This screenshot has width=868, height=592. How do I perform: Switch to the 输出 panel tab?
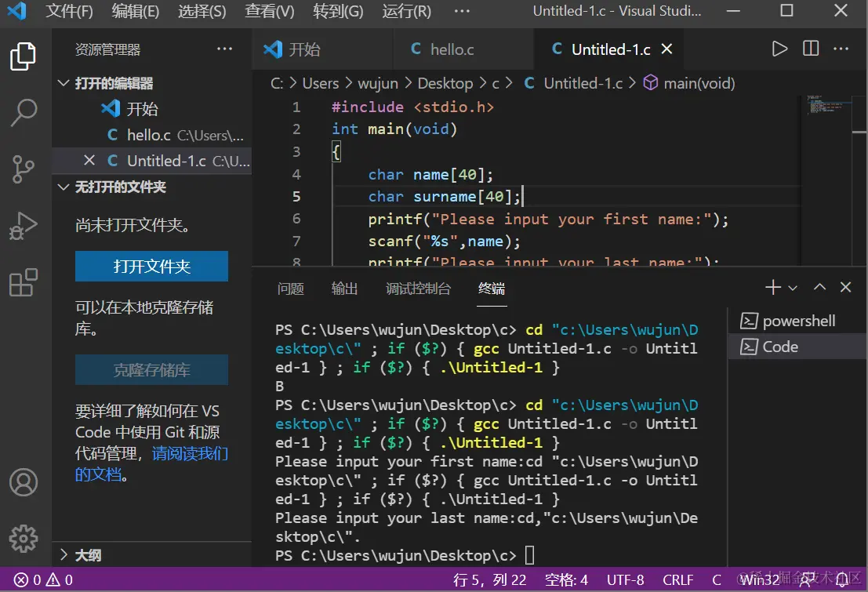click(x=344, y=288)
